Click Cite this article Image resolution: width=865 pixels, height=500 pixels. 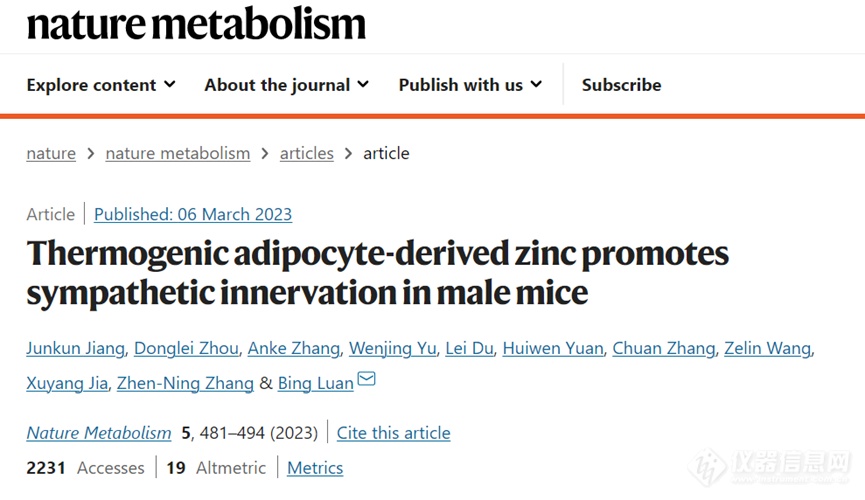pos(393,433)
